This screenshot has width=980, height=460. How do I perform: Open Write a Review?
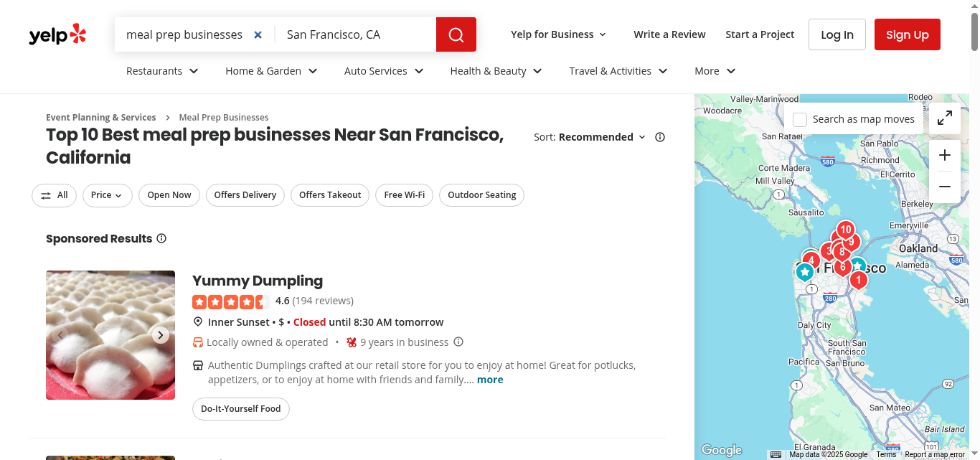click(669, 34)
